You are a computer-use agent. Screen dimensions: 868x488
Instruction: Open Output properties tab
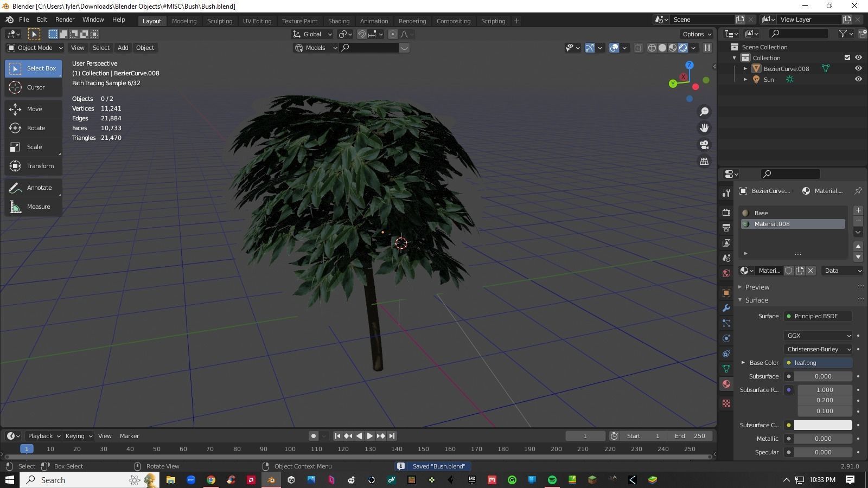(726, 227)
